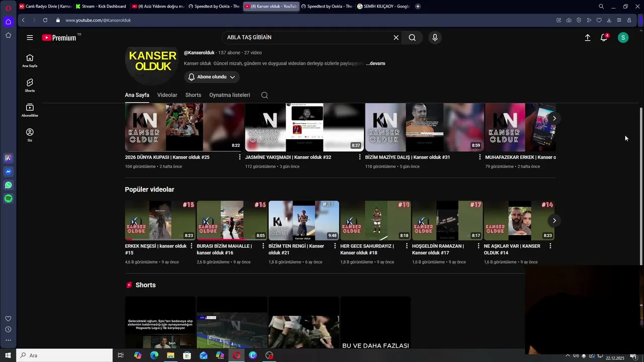
Task: Go to Ana Sayfa in sidebar
Action: click(30, 60)
